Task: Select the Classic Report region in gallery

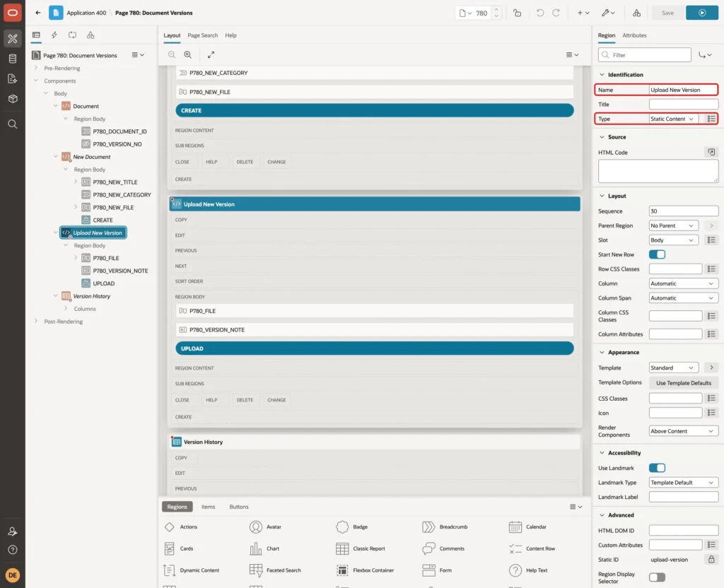Action: click(361, 548)
